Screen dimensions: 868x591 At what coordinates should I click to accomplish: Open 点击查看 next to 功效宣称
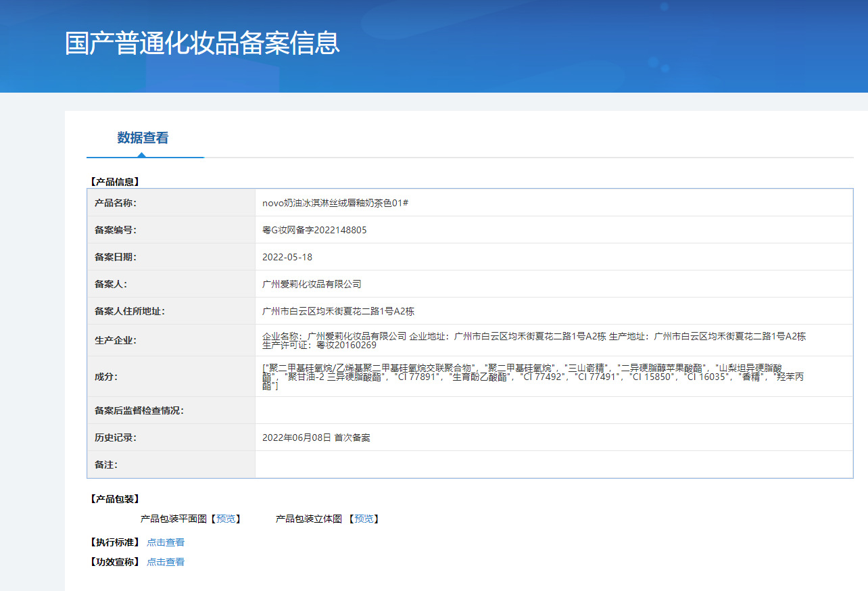coord(166,562)
